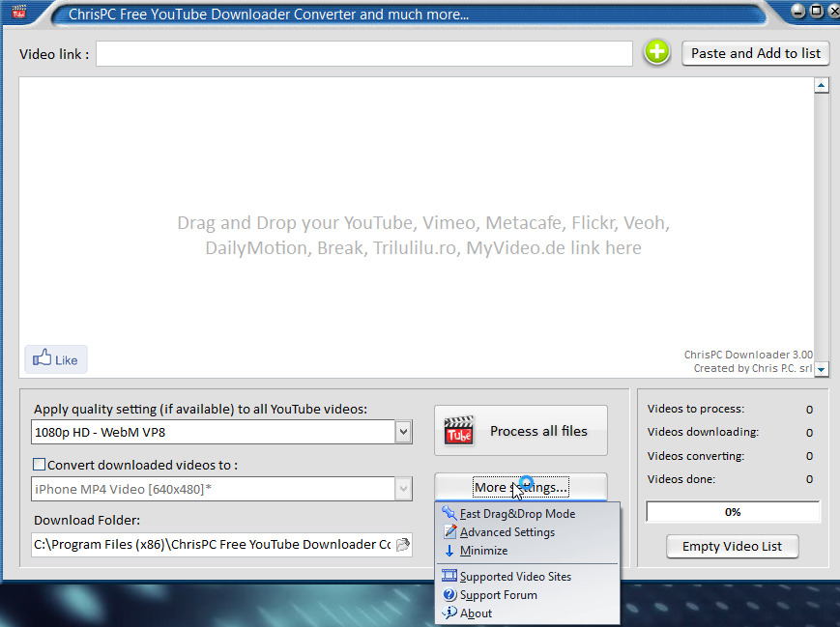Choose Fast Drag&Drop Mode from the menu
Image resolution: width=840 pixels, height=627 pixels.
[x=528, y=514]
